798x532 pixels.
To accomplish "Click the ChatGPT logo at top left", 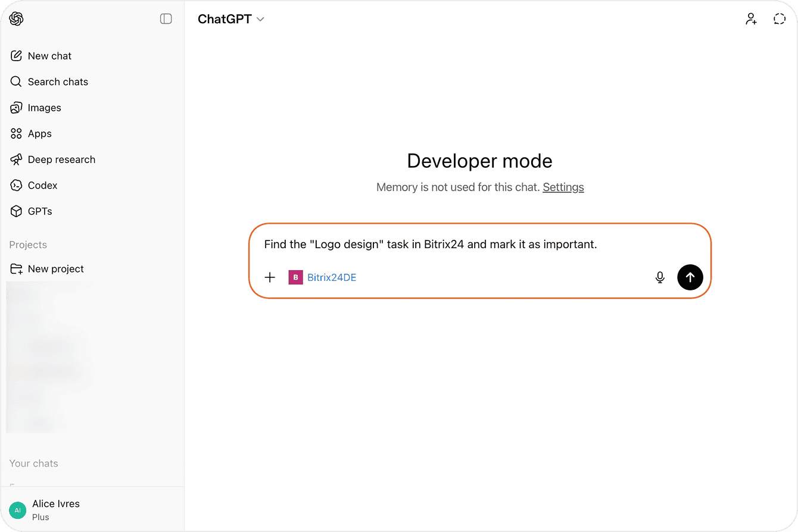I will point(16,18).
